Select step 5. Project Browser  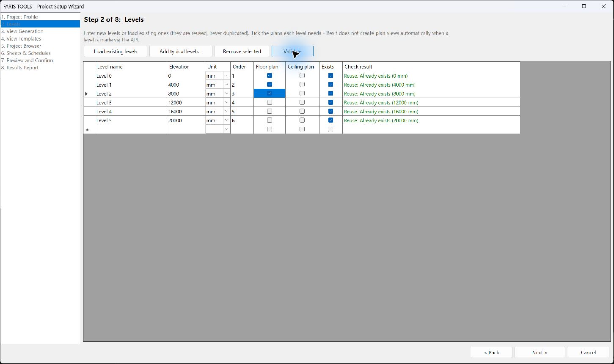pyautogui.click(x=21, y=46)
